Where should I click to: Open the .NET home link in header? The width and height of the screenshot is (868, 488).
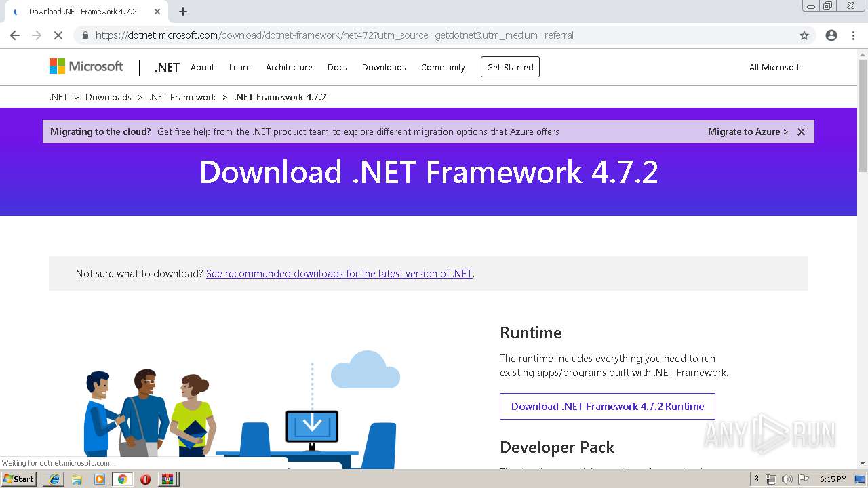click(x=167, y=67)
